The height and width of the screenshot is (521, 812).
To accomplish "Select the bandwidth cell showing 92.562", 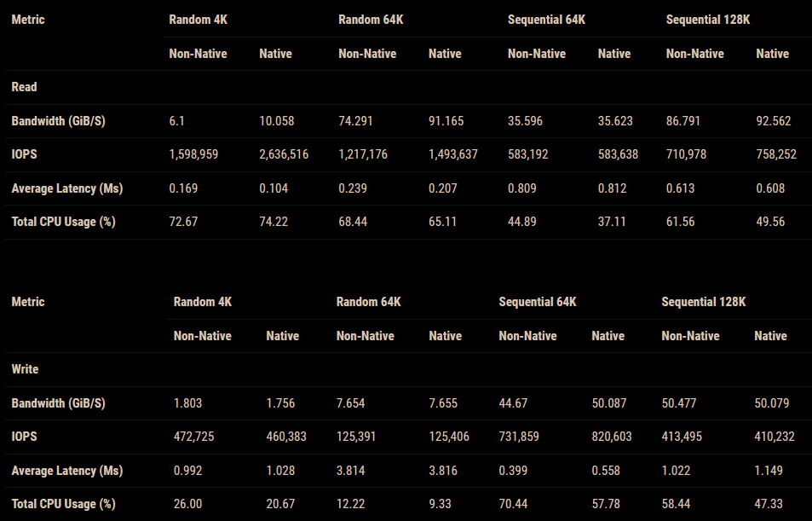I will click(773, 121).
